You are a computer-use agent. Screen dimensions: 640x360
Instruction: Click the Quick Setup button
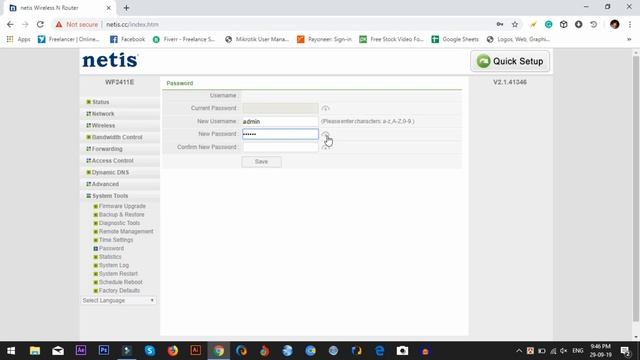point(510,61)
